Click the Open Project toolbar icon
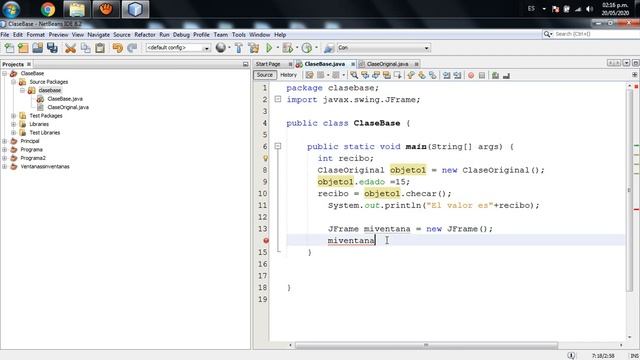The width and height of the screenshot is (640, 360). coord(38,48)
